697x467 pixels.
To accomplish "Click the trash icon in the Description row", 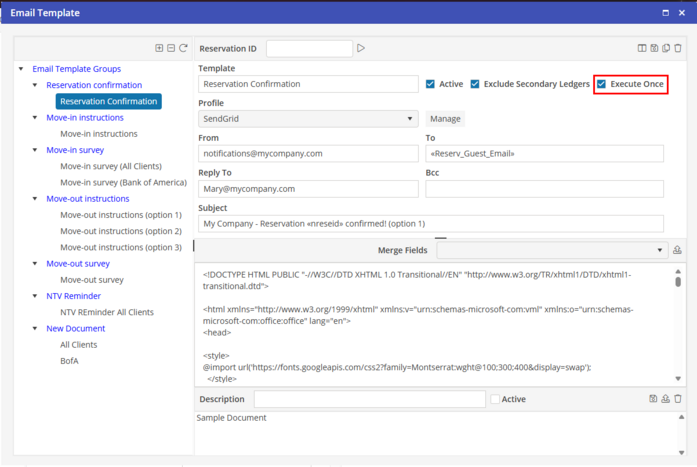I will pyautogui.click(x=678, y=399).
